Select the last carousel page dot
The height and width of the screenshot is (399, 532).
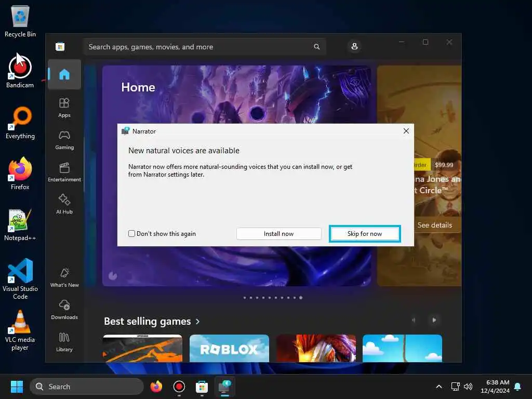[x=301, y=298]
